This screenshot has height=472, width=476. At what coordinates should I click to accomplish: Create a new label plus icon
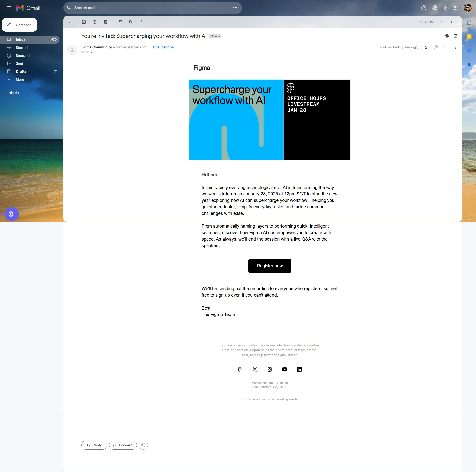[55, 93]
